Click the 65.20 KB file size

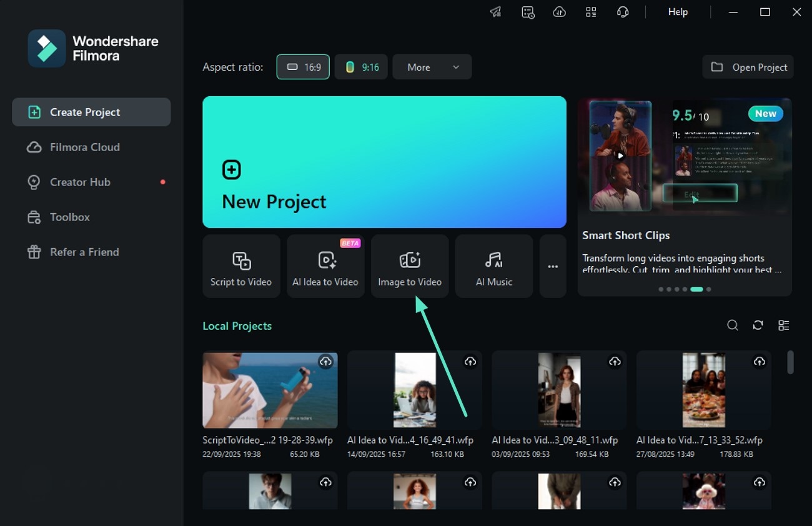click(305, 455)
